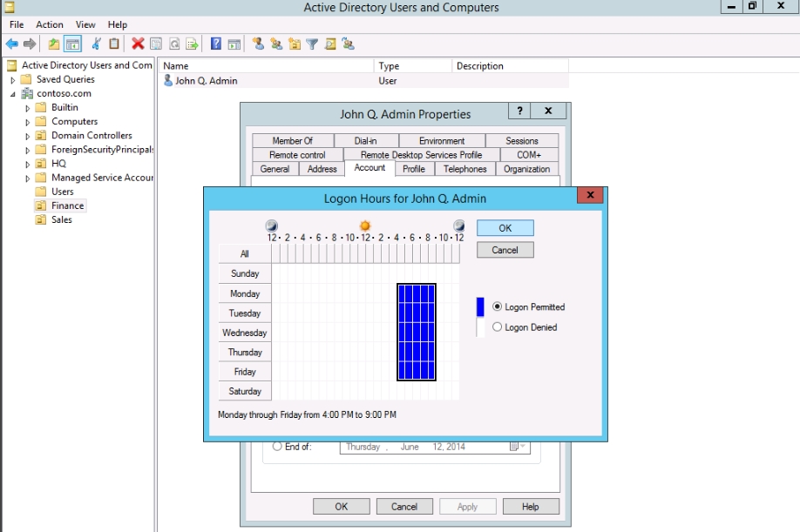Click the blue Help icon in toolbar
800x532 pixels.
(216, 44)
